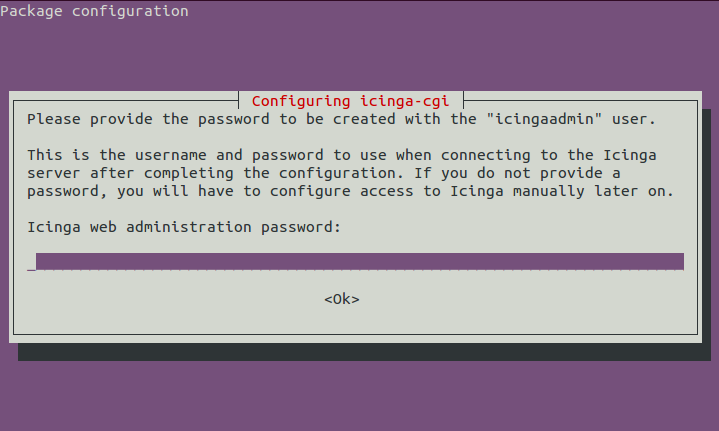
Task: Click the "Icinga web administration password:" label
Action: click(184, 227)
